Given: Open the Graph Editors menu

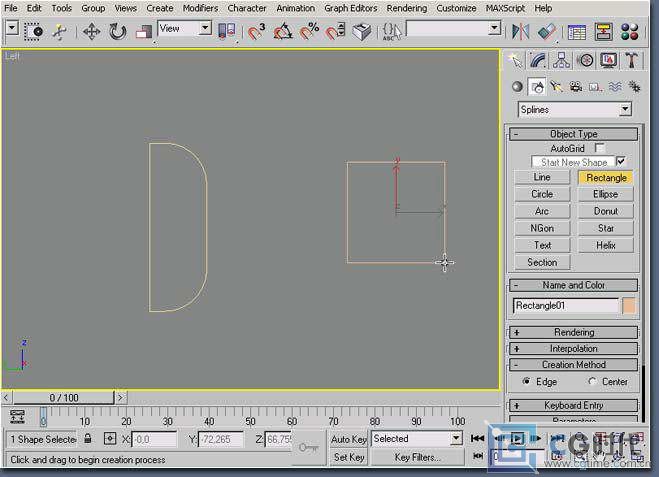Looking at the screenshot, I should [351, 8].
